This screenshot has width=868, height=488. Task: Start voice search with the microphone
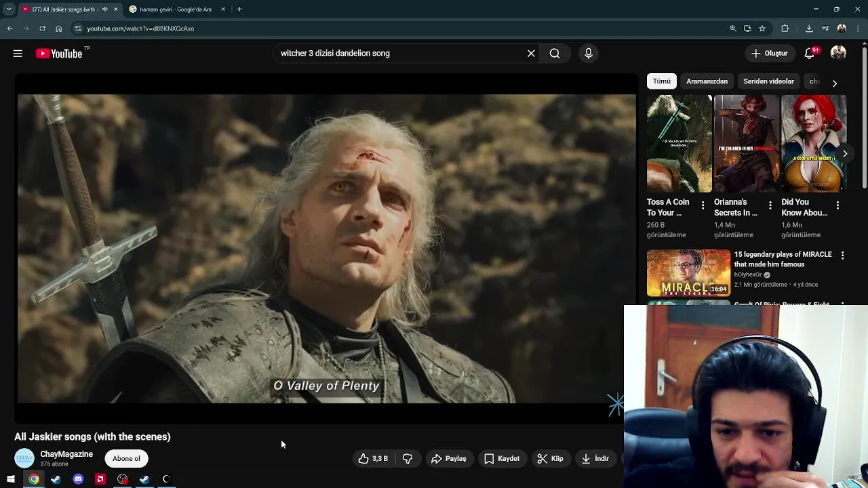click(x=589, y=54)
